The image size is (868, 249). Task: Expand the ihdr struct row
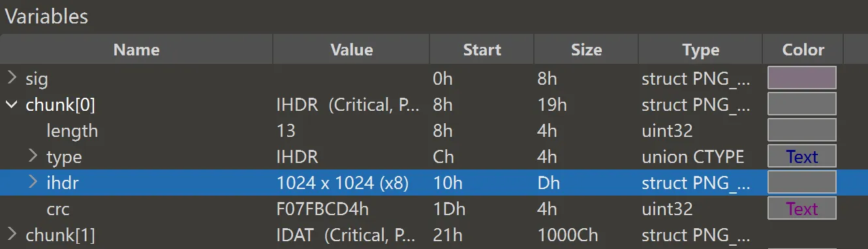[x=33, y=183]
